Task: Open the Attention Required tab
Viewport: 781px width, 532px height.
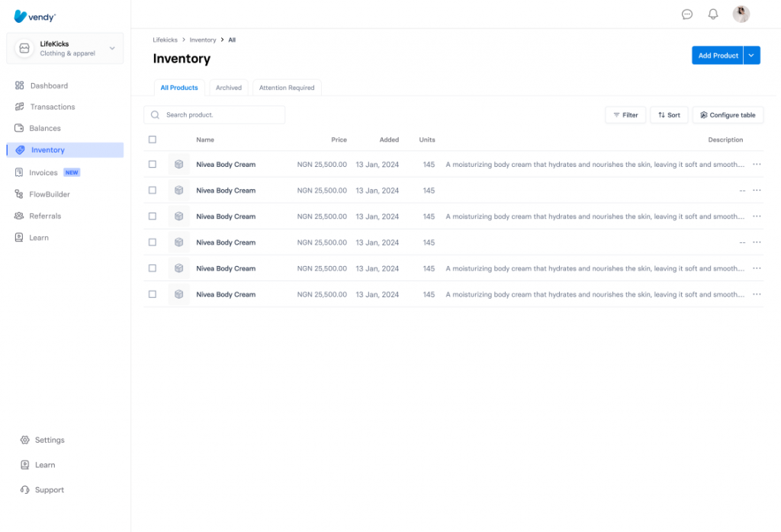Action: (x=287, y=87)
